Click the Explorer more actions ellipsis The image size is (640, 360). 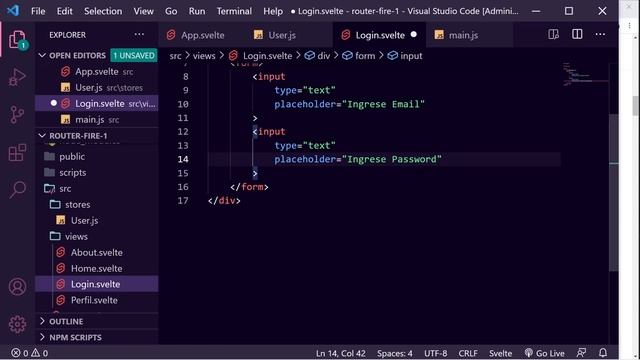coord(139,35)
